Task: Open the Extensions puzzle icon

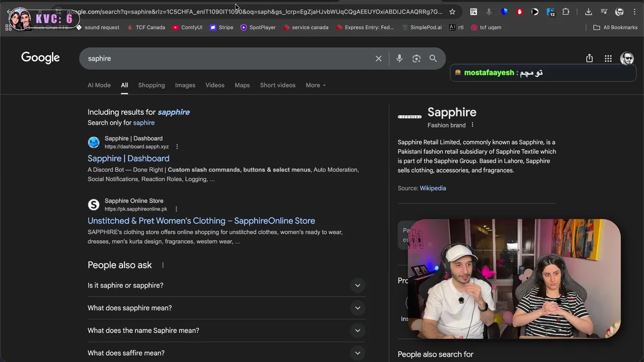Action: (x=566, y=12)
